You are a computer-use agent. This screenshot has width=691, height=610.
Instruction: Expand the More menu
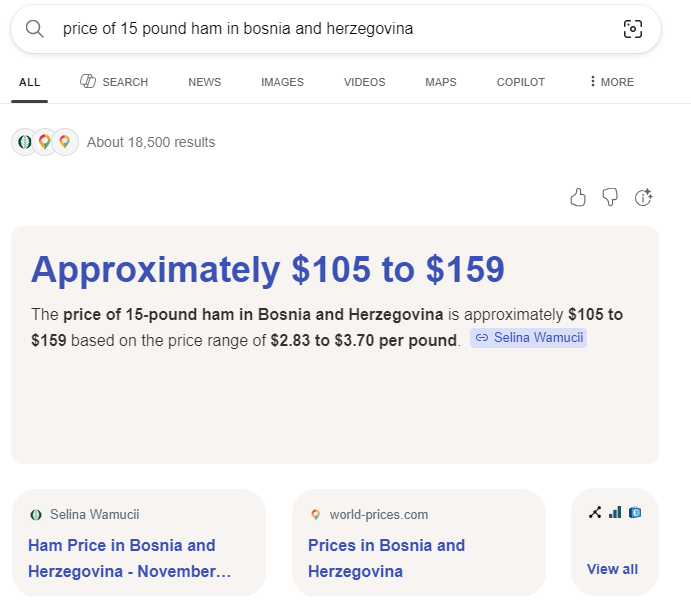coord(611,82)
